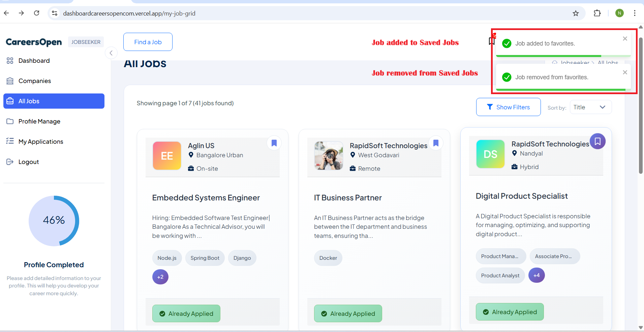This screenshot has width=644, height=332.
Task: Expand the +2 skills badge
Action: click(160, 277)
